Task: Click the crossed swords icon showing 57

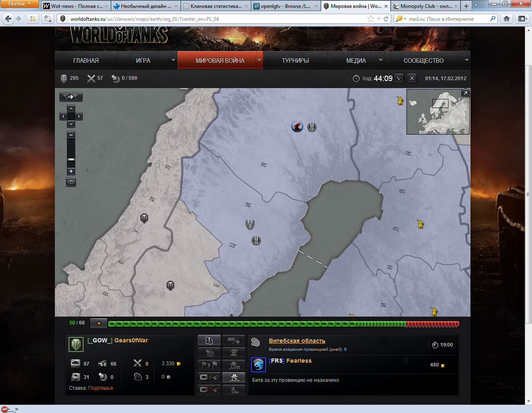Action: [x=91, y=78]
